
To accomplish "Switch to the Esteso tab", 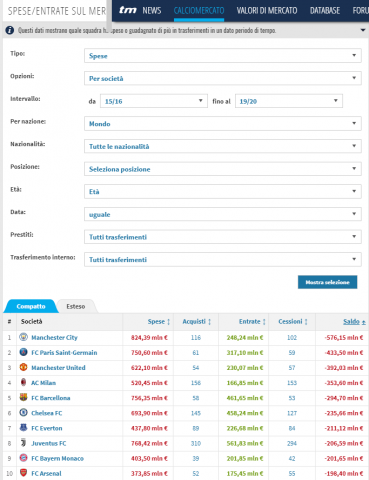I will pos(76,306).
